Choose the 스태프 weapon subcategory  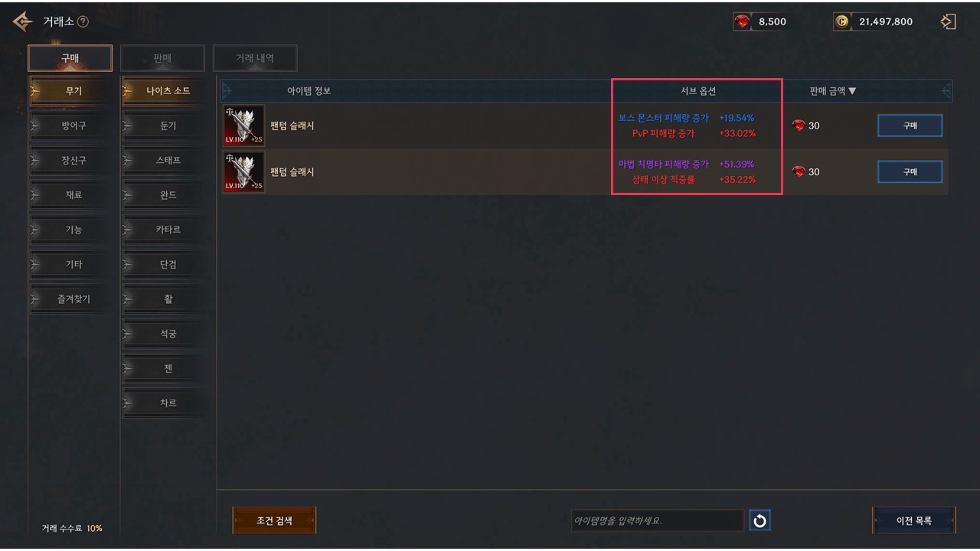point(168,160)
